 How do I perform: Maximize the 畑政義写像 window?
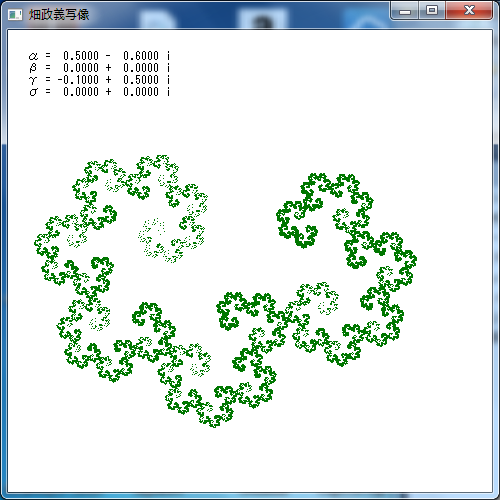click(432, 11)
